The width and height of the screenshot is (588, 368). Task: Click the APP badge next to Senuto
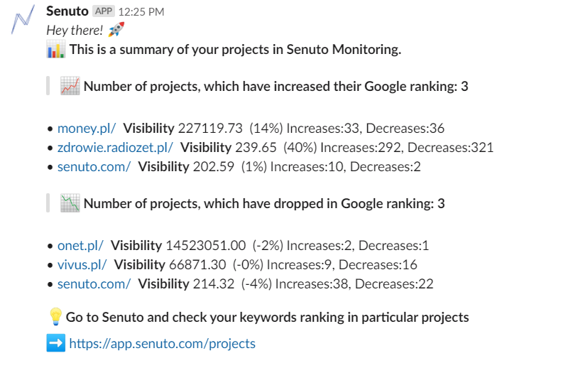pyautogui.click(x=104, y=11)
